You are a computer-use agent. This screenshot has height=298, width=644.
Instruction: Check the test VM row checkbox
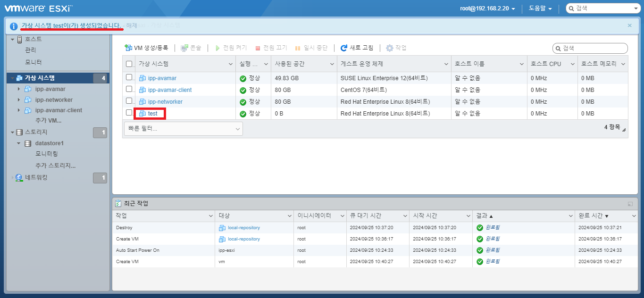129,112
